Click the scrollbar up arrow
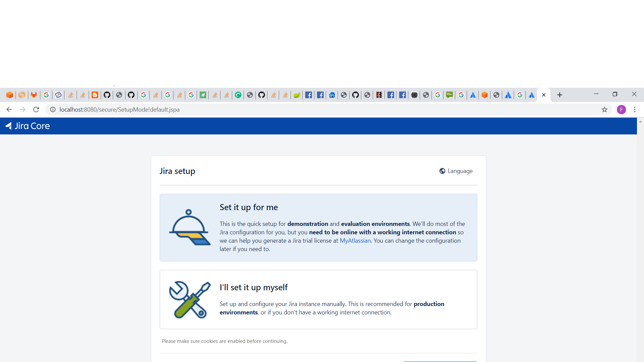This screenshot has width=644, height=362. (640, 122)
